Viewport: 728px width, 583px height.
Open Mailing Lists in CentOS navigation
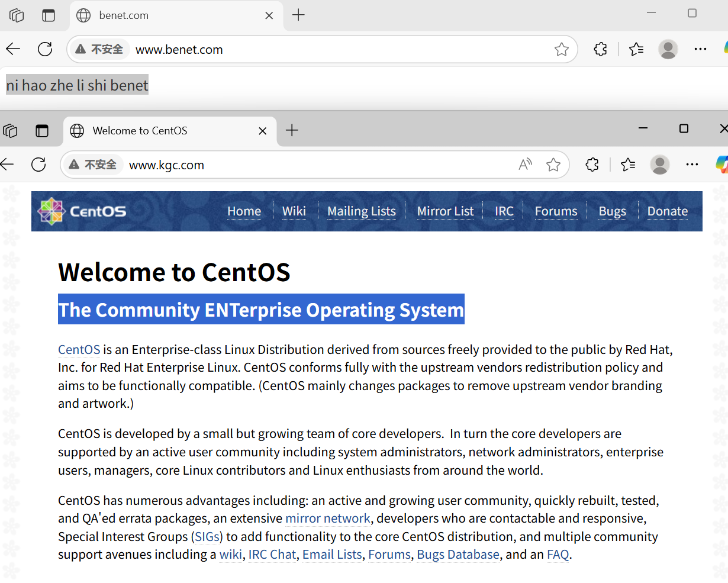coord(362,211)
